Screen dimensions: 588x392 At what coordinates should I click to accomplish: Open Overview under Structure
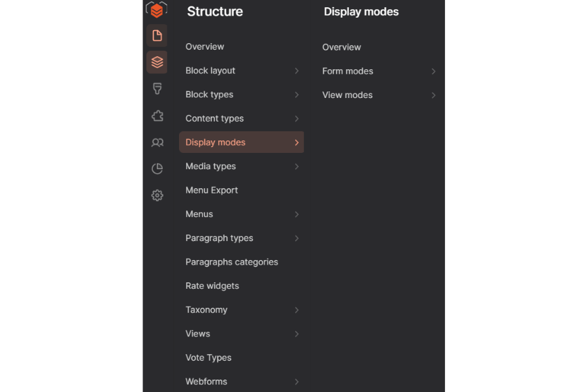pos(204,46)
